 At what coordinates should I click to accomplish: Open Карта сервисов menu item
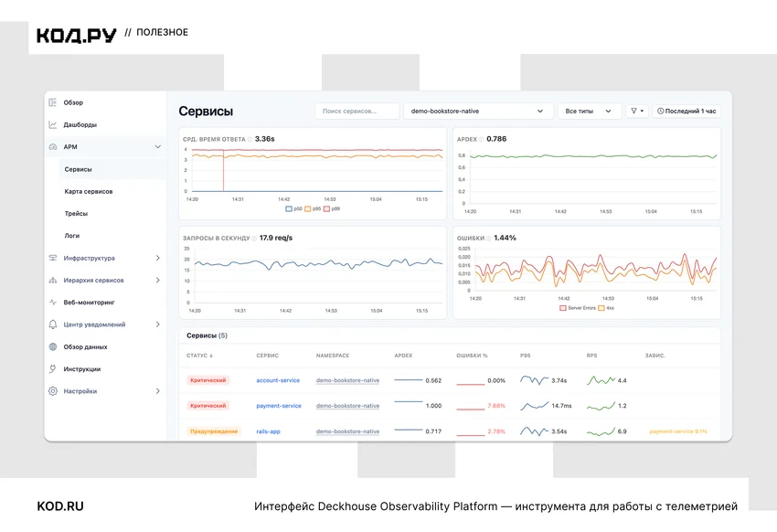coord(89,192)
